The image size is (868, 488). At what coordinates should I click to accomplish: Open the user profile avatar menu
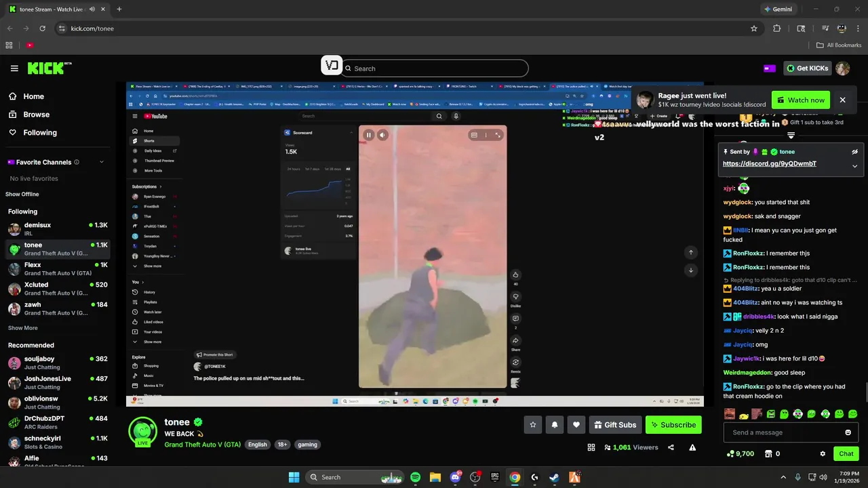[842, 68]
